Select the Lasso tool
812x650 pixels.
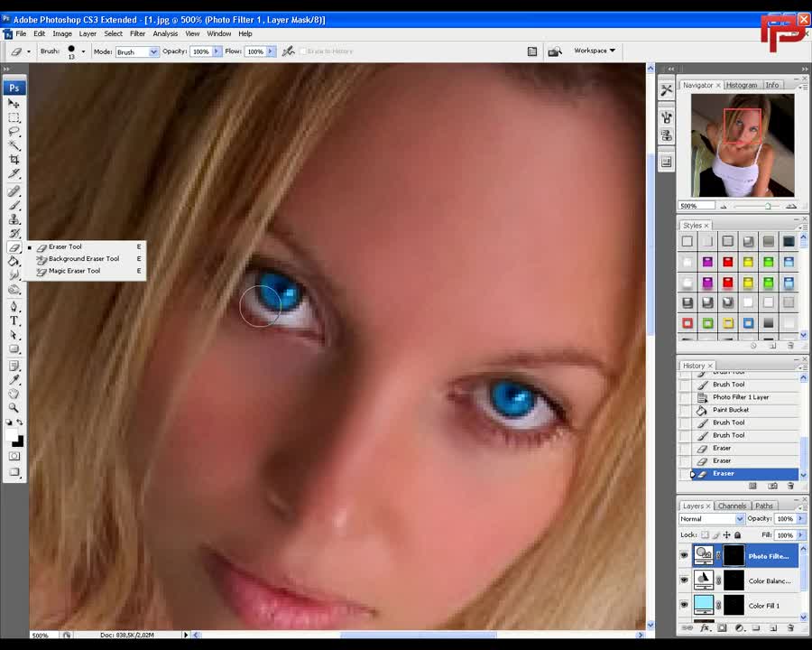click(x=14, y=132)
